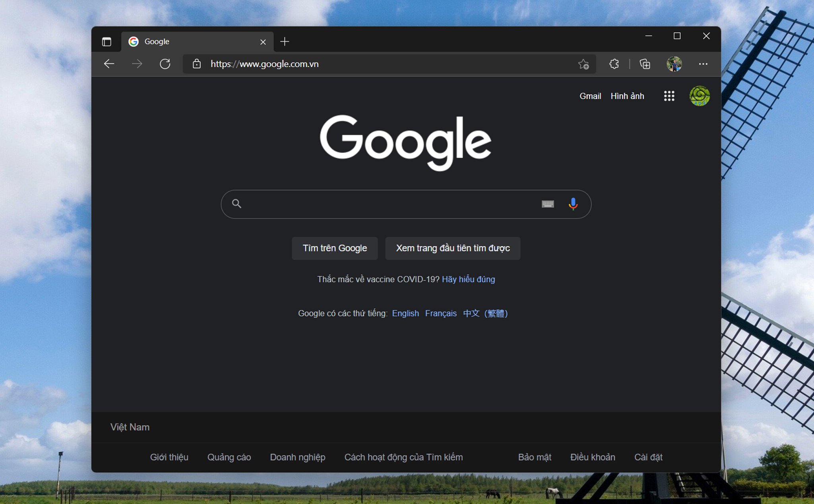Click Xem trang đầu tiên tìm được
814x504 pixels.
453,248
